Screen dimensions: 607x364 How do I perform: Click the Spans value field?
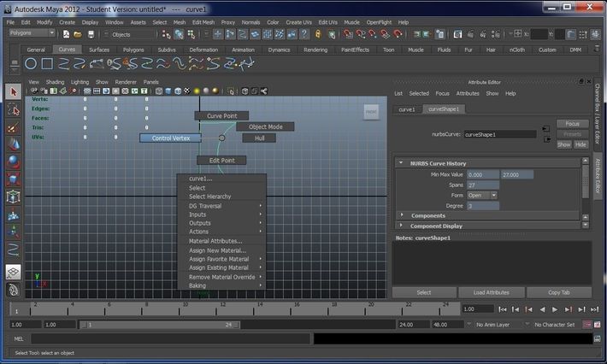(483, 185)
